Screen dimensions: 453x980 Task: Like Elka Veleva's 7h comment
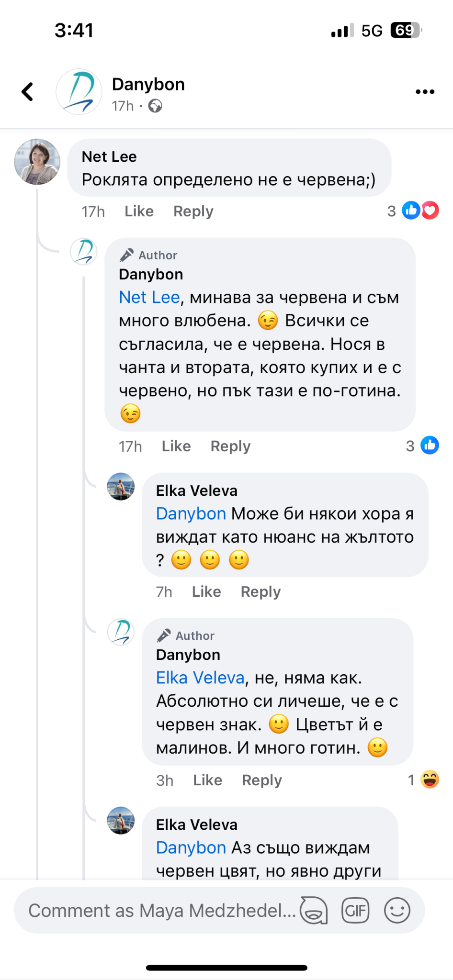206,592
